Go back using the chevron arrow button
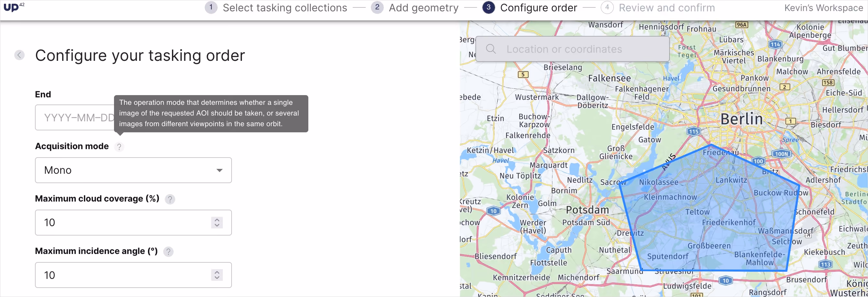Viewport: 868px width, 297px height. 19,55
